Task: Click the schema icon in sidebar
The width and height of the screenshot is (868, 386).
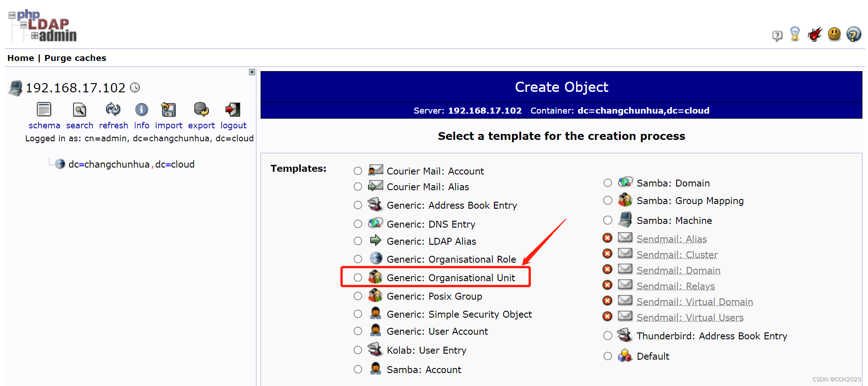Action: [44, 110]
